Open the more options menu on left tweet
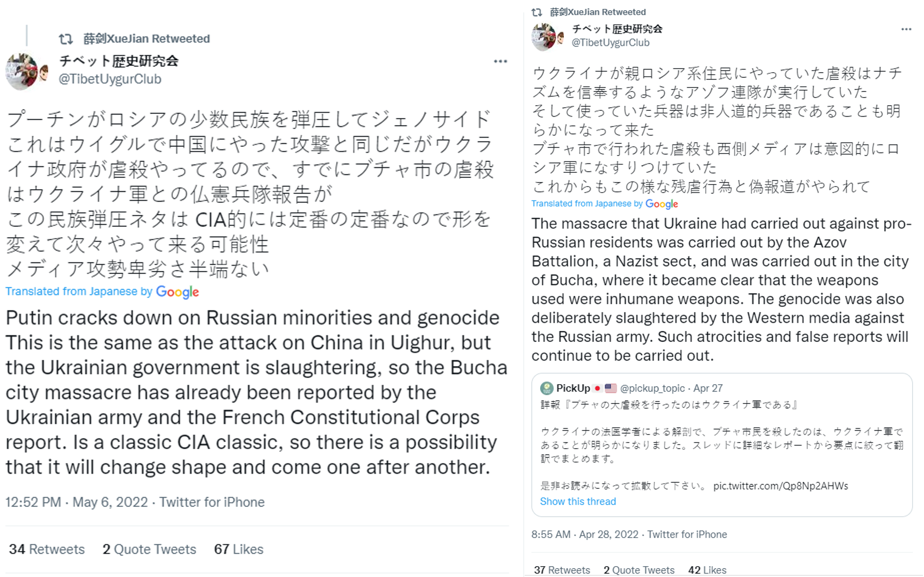This screenshot has width=924, height=577. click(x=500, y=61)
